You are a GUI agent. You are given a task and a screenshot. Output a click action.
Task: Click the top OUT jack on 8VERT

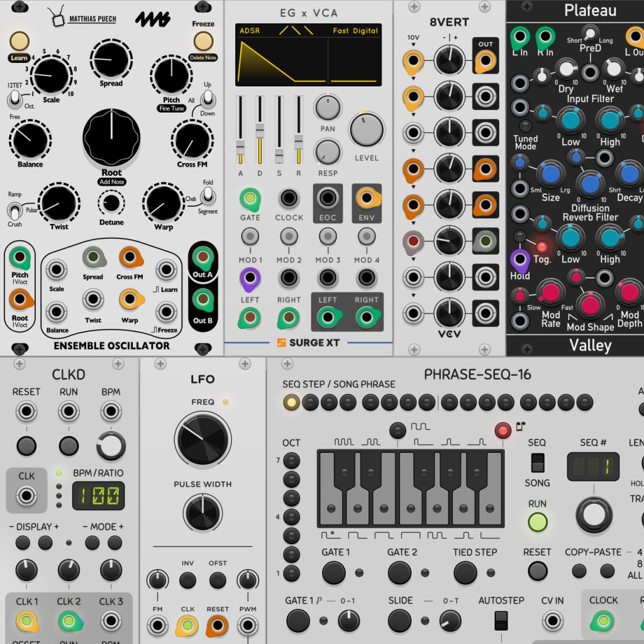(x=485, y=60)
